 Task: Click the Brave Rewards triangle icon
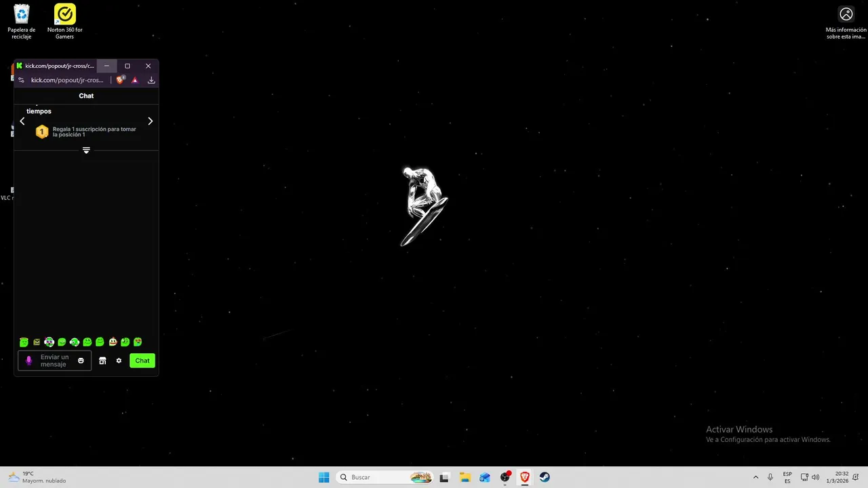tap(135, 80)
